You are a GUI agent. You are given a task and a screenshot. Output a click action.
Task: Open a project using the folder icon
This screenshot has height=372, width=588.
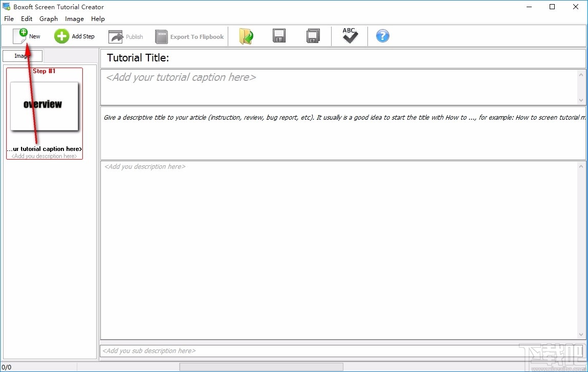click(246, 36)
